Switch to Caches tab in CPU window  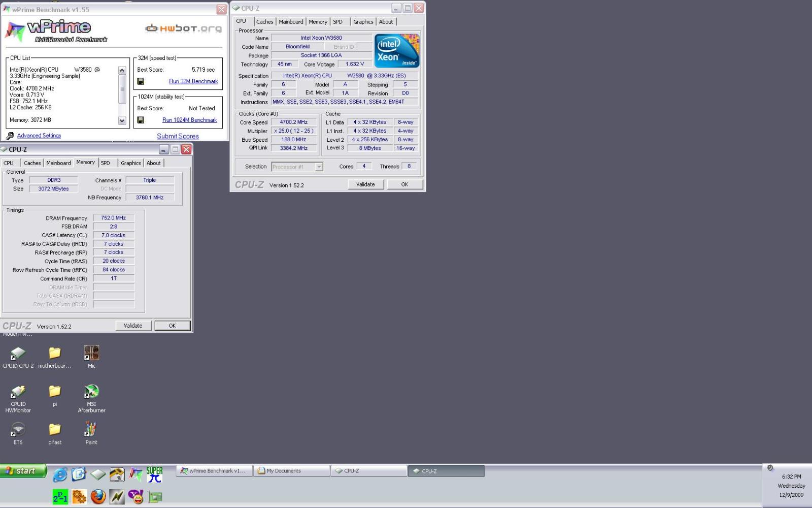pyautogui.click(x=264, y=22)
